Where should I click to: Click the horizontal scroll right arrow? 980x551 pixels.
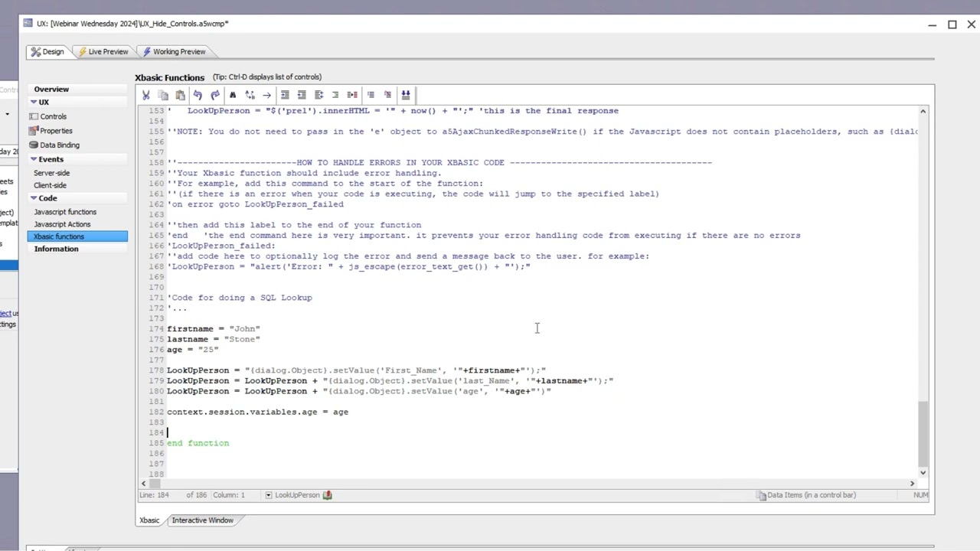[x=912, y=484]
